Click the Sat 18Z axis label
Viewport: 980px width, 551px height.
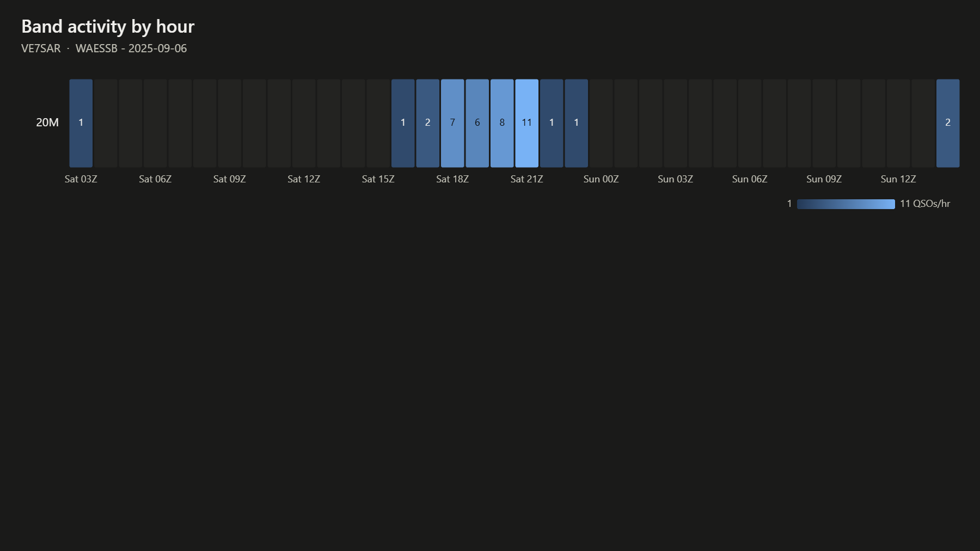point(452,179)
